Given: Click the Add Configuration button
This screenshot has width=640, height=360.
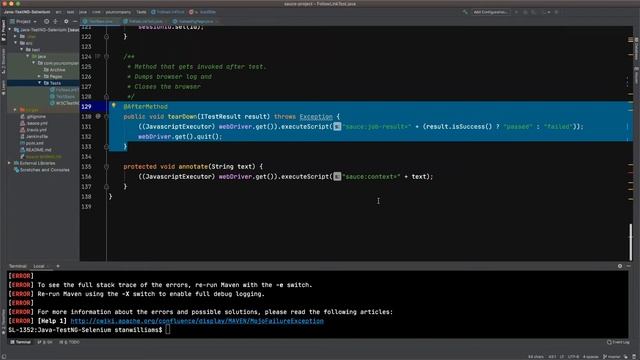Looking at the screenshot, I should pos(490,12).
